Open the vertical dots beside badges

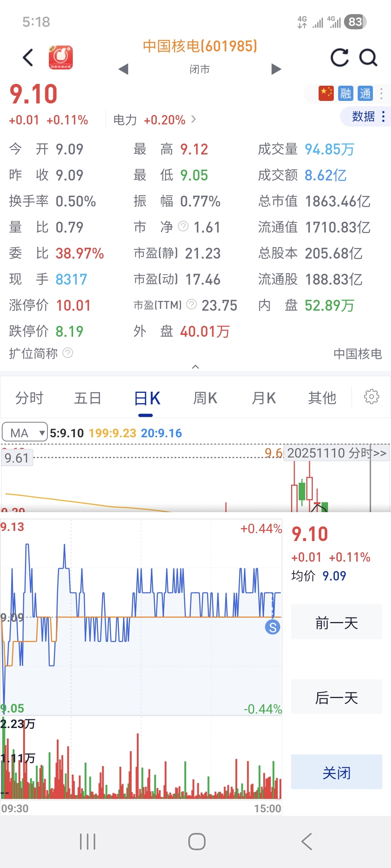click(x=381, y=93)
